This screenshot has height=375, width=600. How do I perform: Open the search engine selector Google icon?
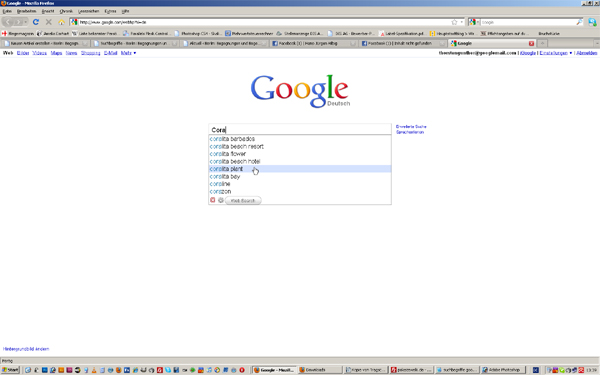(473, 22)
